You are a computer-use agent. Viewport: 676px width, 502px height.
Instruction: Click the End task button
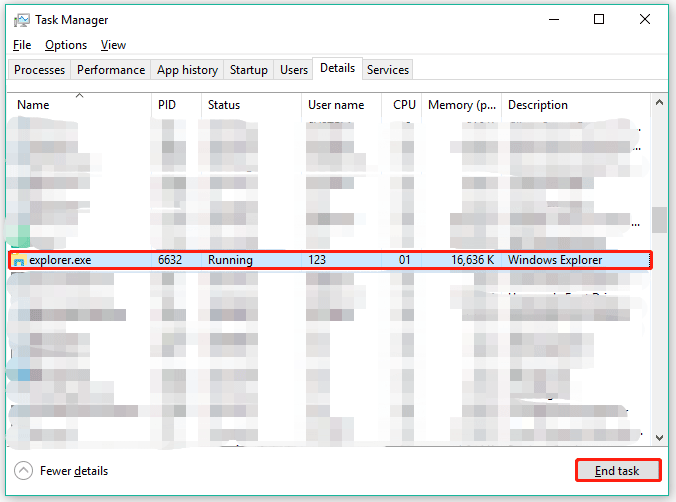[618, 471]
